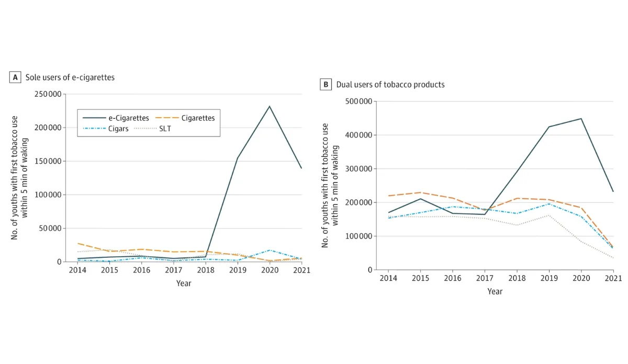628x364 pixels.
Task: Click the "Sole users of e-cigarettes" title
Action: pyautogui.click(x=70, y=77)
